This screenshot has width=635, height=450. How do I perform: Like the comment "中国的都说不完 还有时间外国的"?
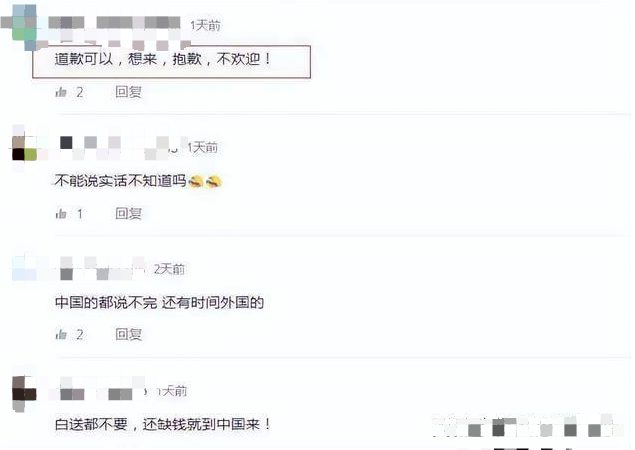(x=61, y=335)
